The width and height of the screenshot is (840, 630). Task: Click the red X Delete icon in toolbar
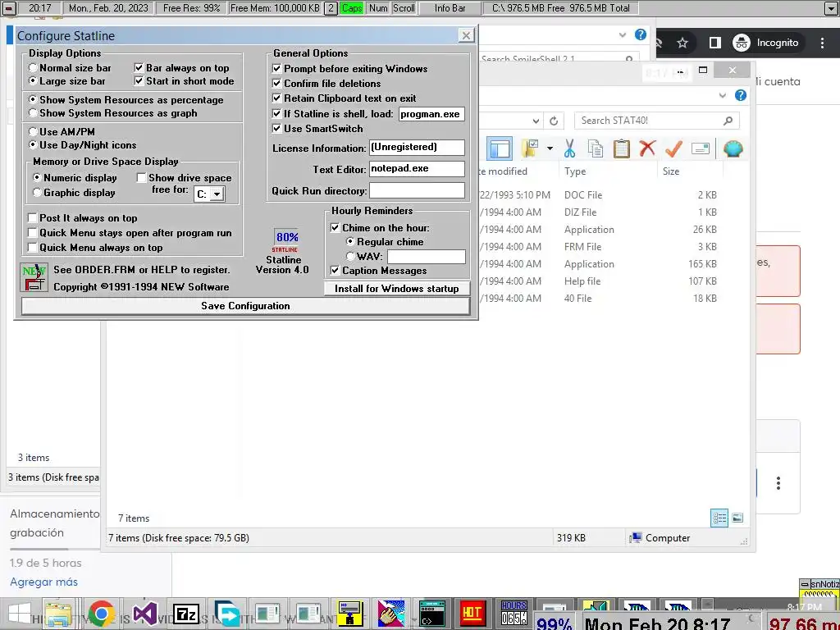(647, 148)
